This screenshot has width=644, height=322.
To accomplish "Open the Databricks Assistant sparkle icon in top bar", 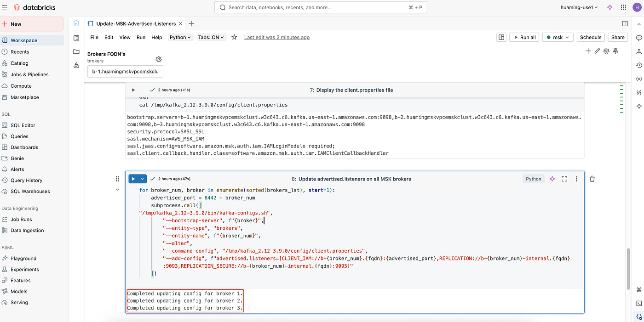I will [609, 7].
